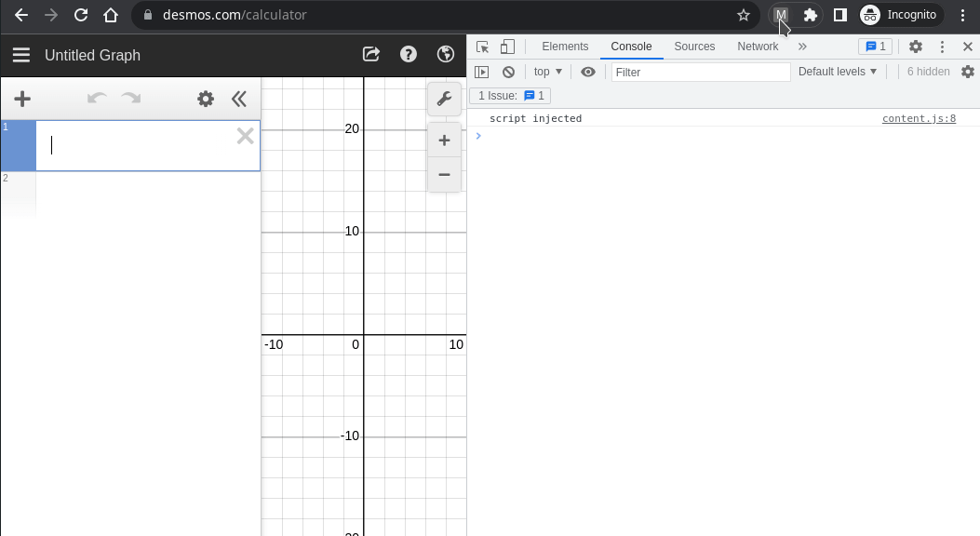Viewport: 980px width, 536px height.
Task: Clear the console
Action: 509,72
